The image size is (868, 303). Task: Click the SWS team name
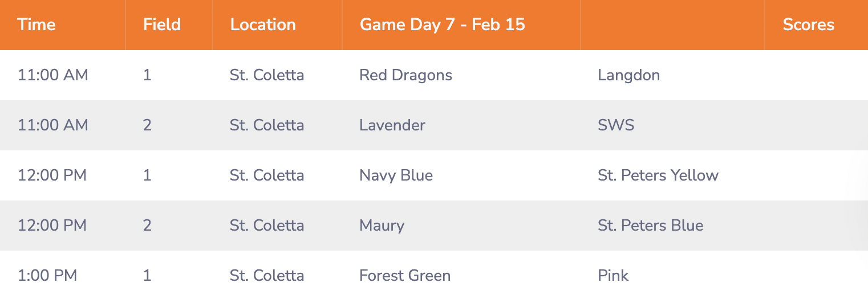(x=616, y=125)
